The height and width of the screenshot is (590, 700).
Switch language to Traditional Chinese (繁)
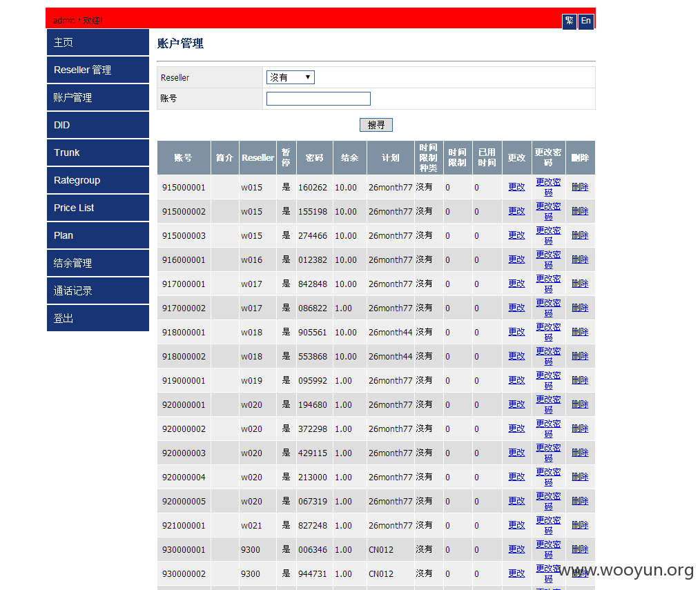click(x=570, y=21)
